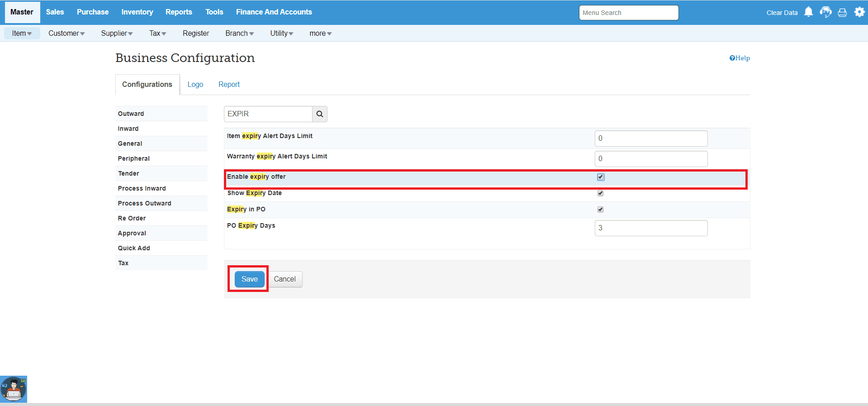Uncheck the Show Expiry Date checkbox

(x=601, y=193)
